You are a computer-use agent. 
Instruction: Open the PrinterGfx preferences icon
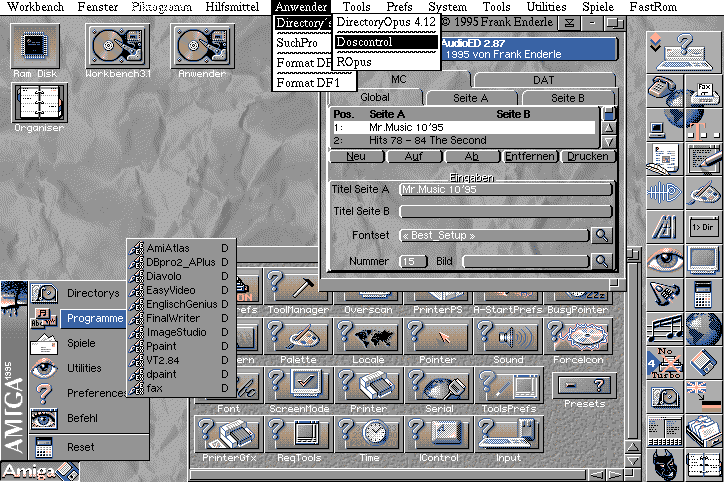[229, 434]
